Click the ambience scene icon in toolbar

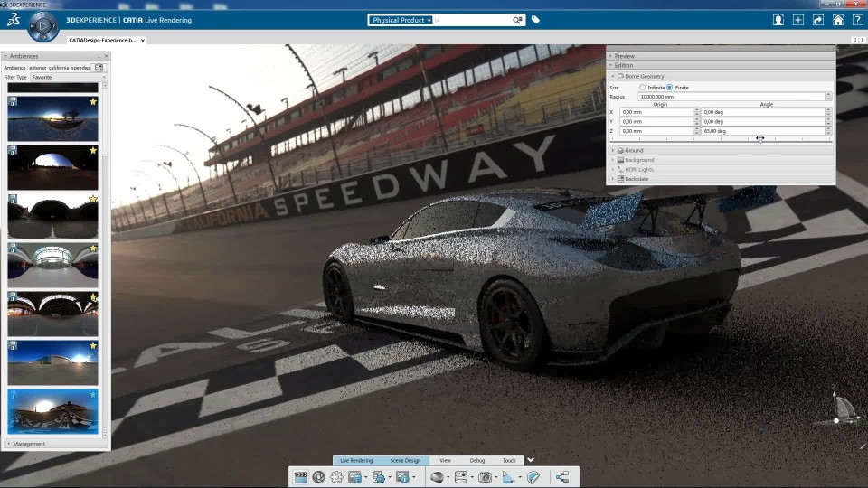click(460, 477)
